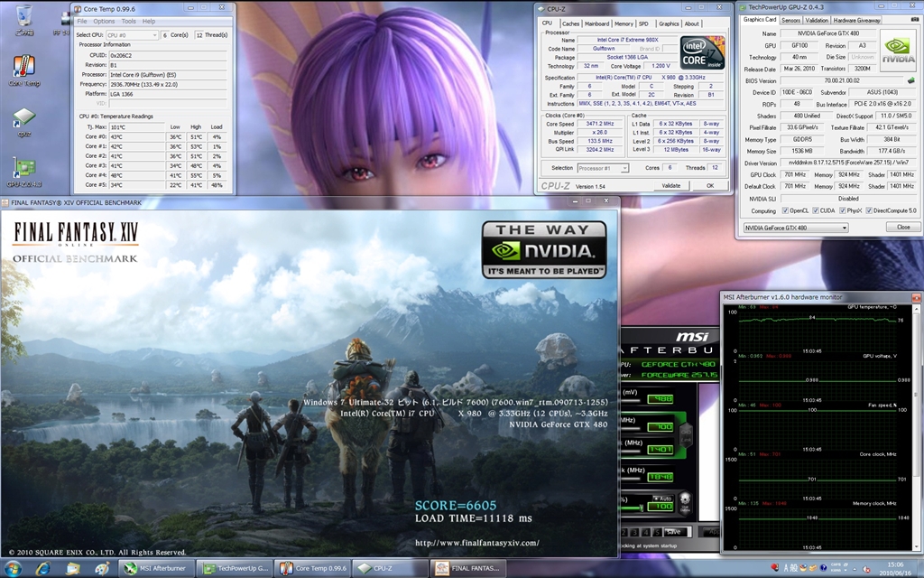
Task: Click the GPU-Z BIOS save chip icon
Action: click(x=910, y=80)
